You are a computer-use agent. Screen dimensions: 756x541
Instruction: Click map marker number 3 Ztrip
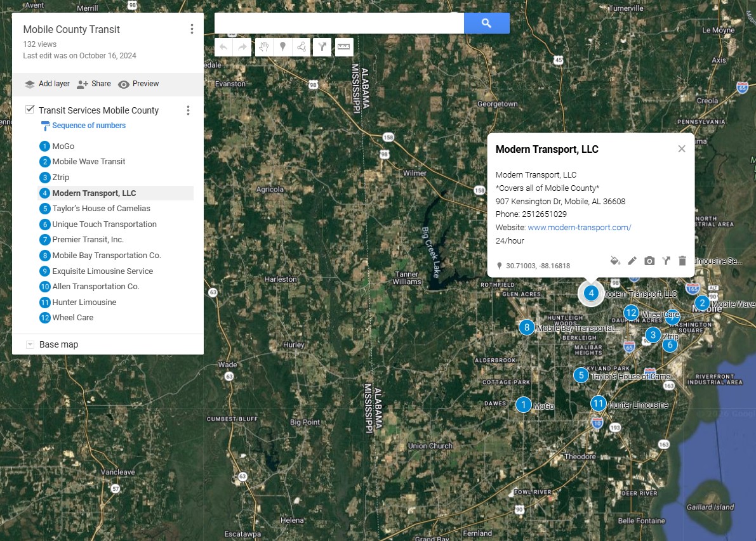click(x=653, y=335)
